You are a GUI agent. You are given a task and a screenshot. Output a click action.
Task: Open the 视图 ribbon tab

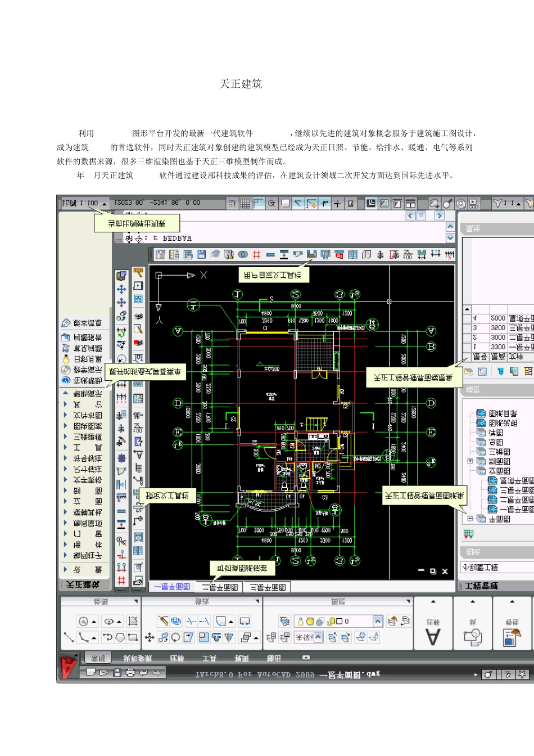(x=242, y=658)
